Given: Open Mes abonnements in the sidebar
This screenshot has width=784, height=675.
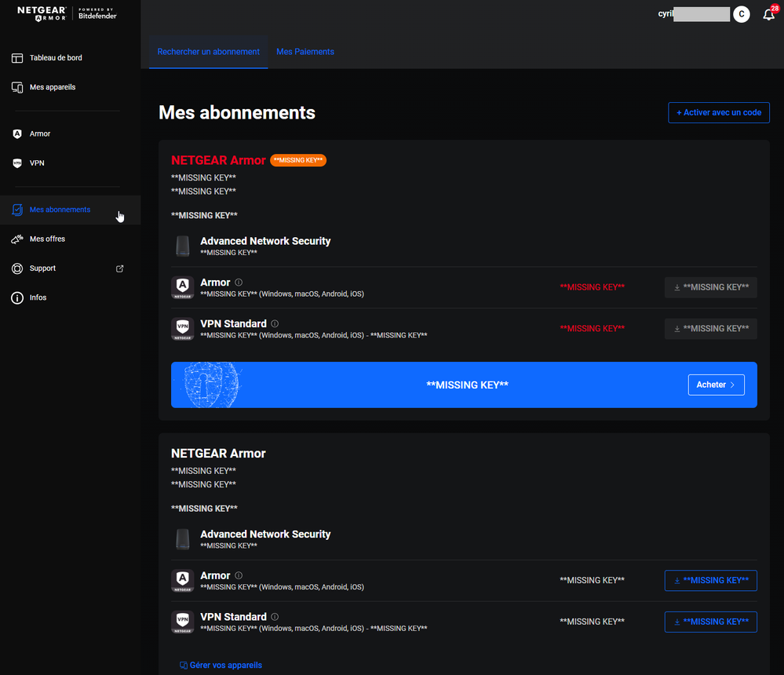Looking at the screenshot, I should pos(70,210).
